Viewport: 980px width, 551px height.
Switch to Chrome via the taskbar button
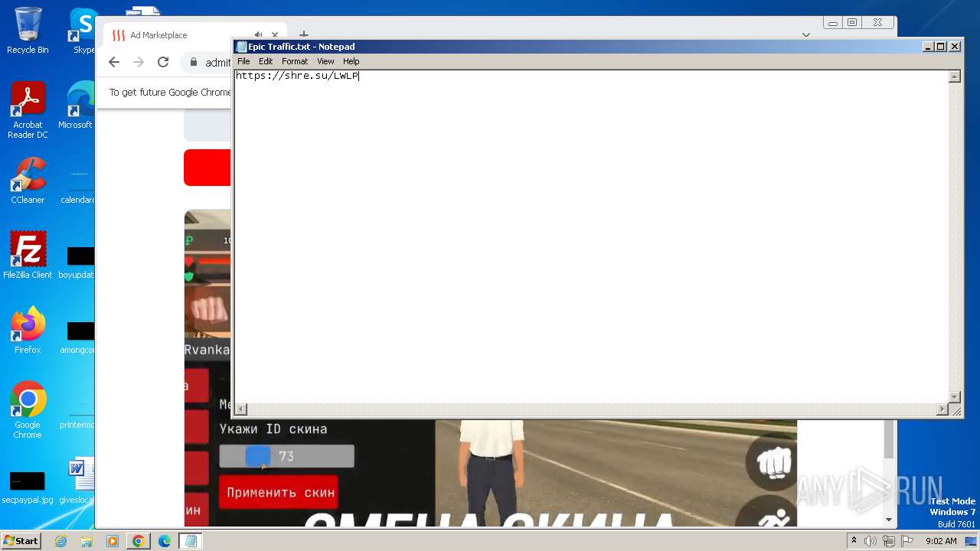point(138,541)
